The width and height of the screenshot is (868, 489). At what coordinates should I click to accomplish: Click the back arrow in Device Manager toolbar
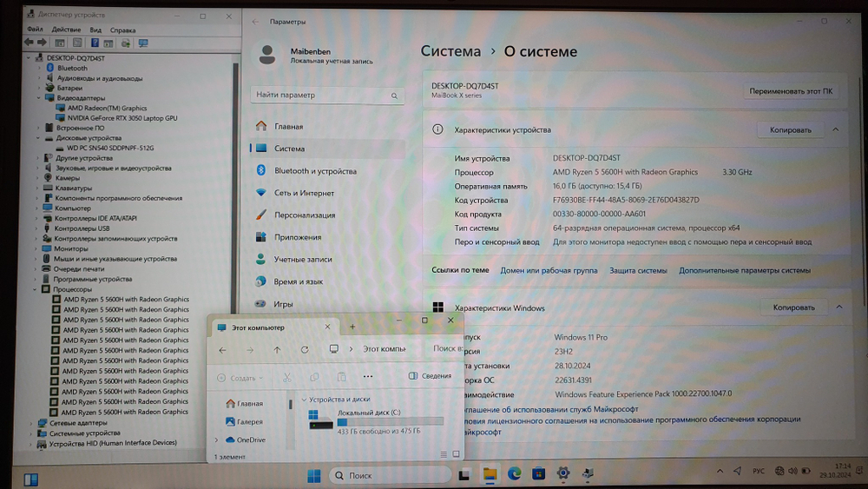click(x=29, y=43)
